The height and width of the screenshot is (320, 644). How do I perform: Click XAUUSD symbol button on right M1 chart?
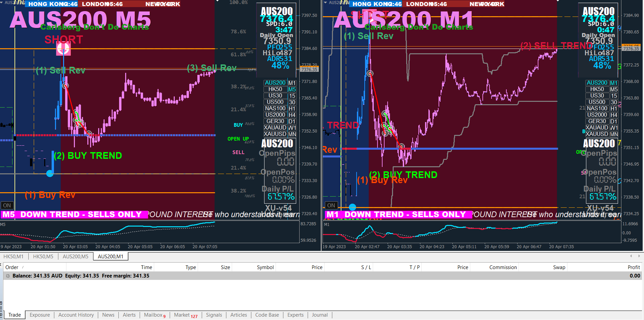tap(597, 134)
